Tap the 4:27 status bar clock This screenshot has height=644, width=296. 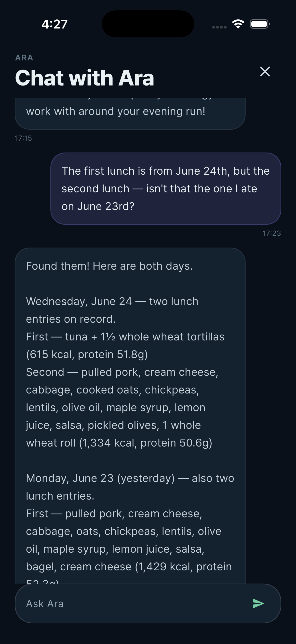click(x=54, y=24)
